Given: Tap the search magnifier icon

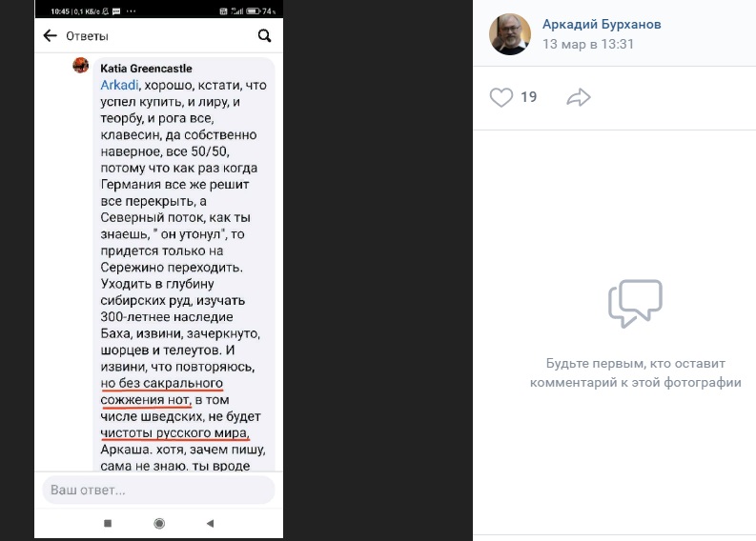Looking at the screenshot, I should tap(264, 35).
